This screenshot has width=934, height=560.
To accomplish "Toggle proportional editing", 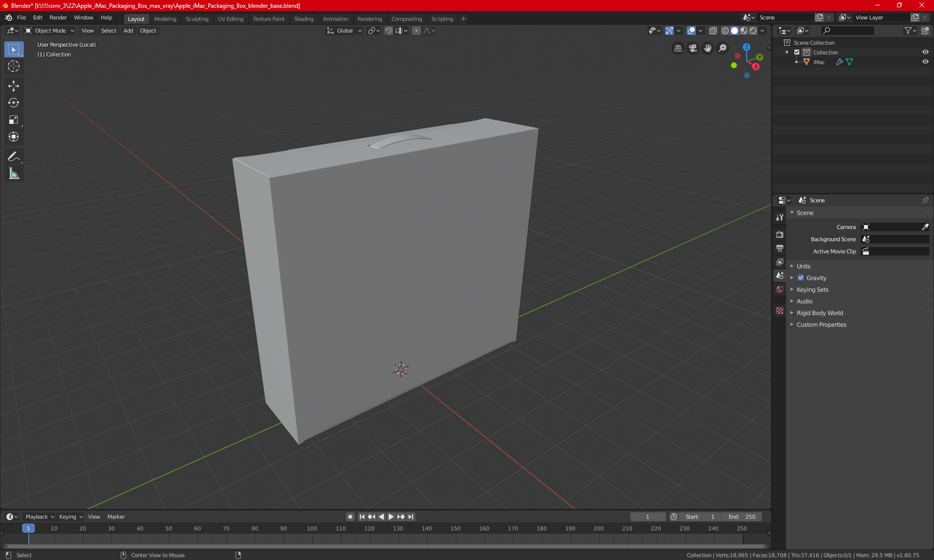I will pyautogui.click(x=416, y=31).
